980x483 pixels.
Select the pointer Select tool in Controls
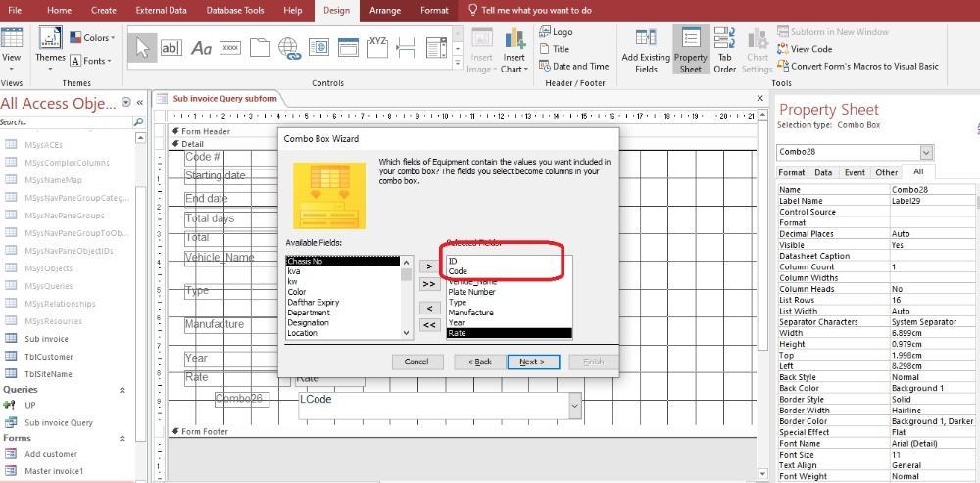tap(142, 47)
